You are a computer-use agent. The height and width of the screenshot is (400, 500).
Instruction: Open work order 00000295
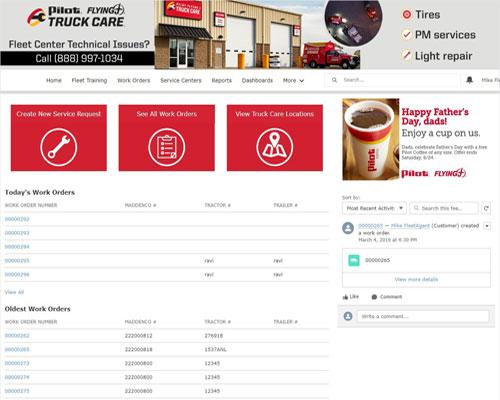tap(17, 261)
